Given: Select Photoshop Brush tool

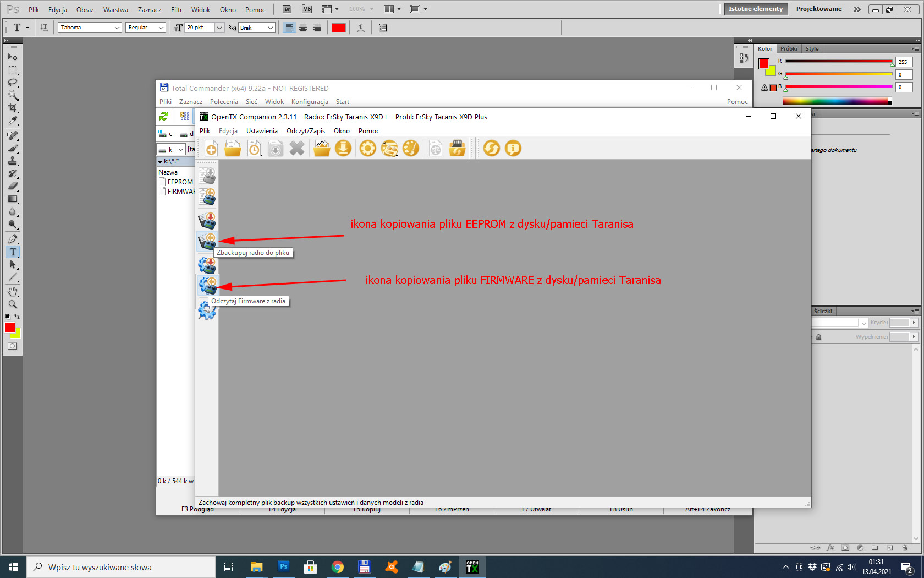Looking at the screenshot, I should coord(13,148).
